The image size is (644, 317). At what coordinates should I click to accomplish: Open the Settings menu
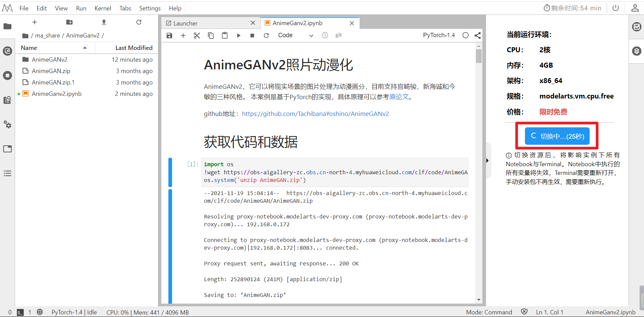tap(150, 8)
